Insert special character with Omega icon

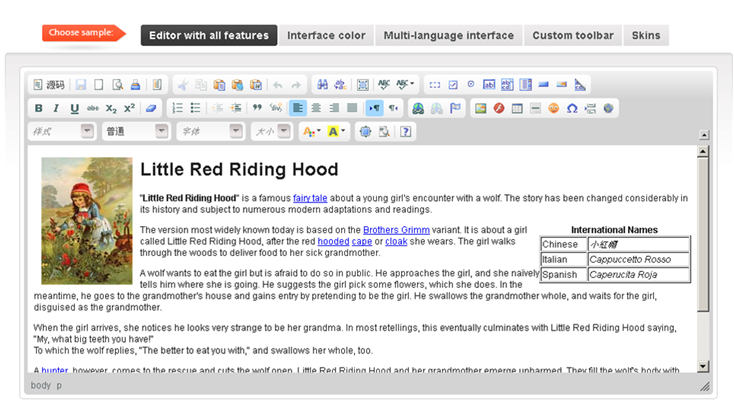(x=572, y=108)
